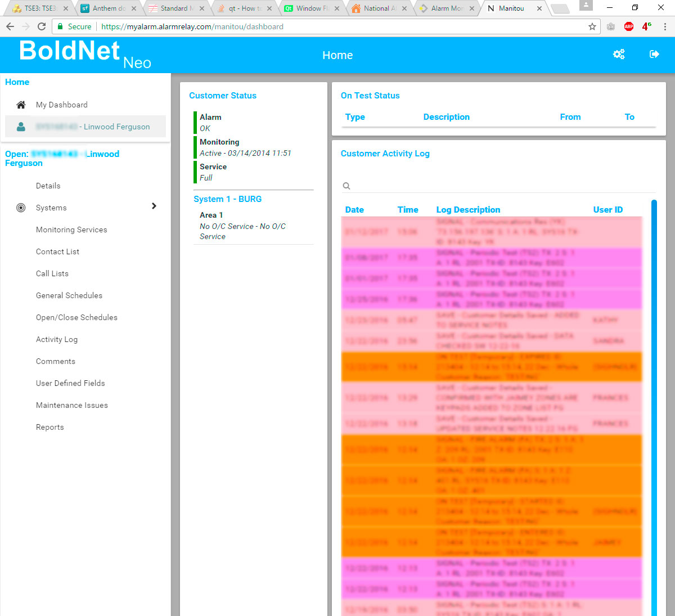Switch to the Standard browser tab
The height and width of the screenshot is (616, 675).
pyautogui.click(x=176, y=8)
